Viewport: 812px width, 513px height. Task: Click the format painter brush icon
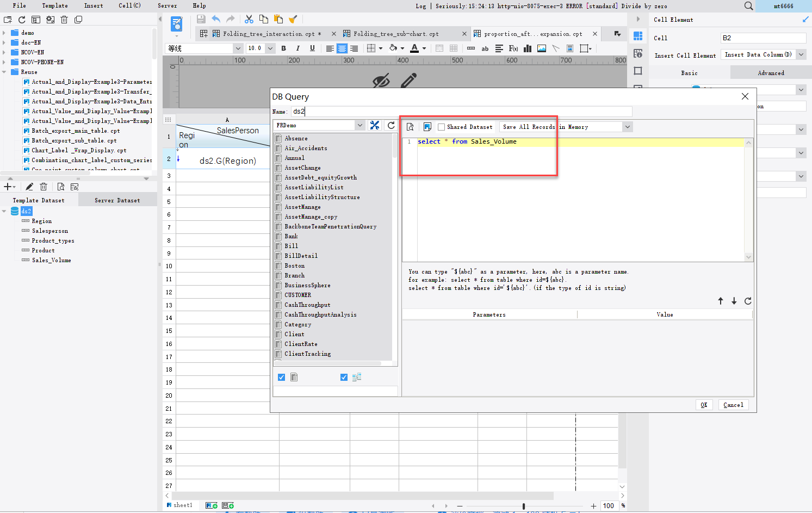pos(293,19)
